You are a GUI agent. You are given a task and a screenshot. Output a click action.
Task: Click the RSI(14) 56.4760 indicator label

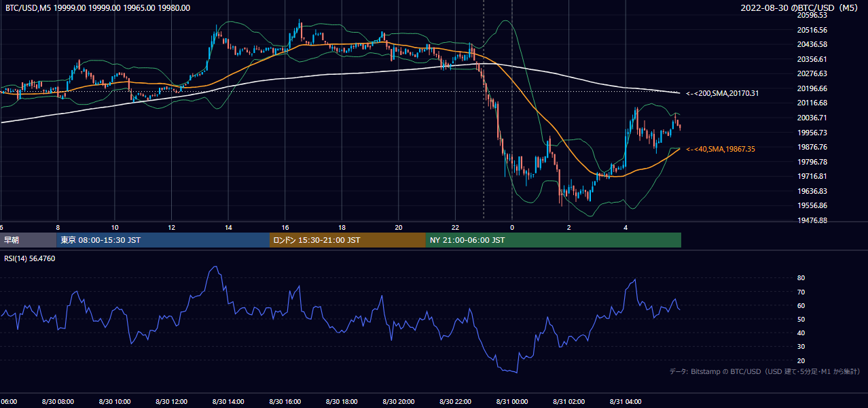[x=30, y=258]
